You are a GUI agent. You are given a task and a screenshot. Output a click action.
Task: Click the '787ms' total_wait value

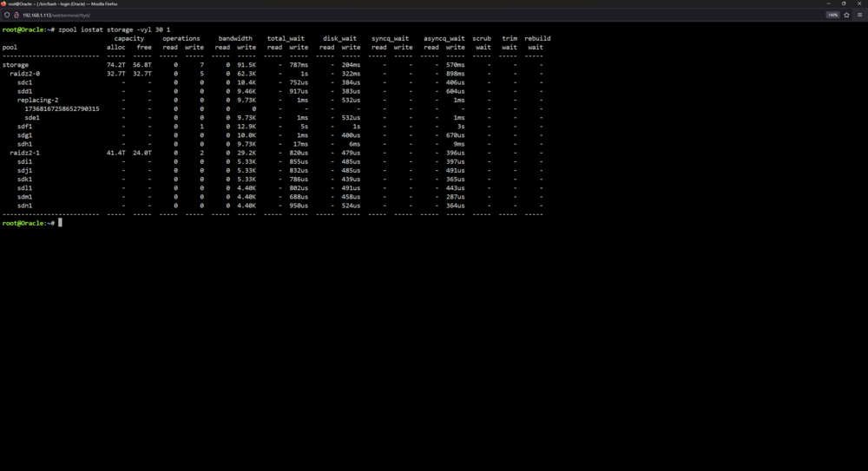[299, 65]
